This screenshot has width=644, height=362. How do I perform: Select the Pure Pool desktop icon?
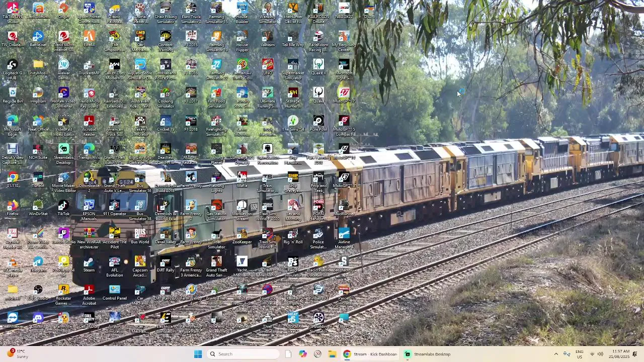click(x=318, y=124)
